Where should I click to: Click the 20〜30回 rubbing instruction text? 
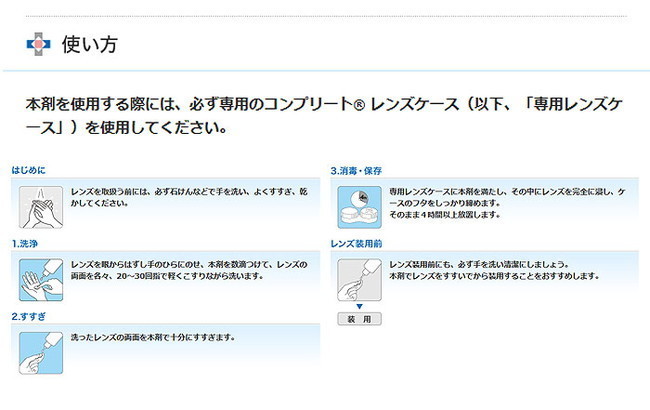[190, 269]
